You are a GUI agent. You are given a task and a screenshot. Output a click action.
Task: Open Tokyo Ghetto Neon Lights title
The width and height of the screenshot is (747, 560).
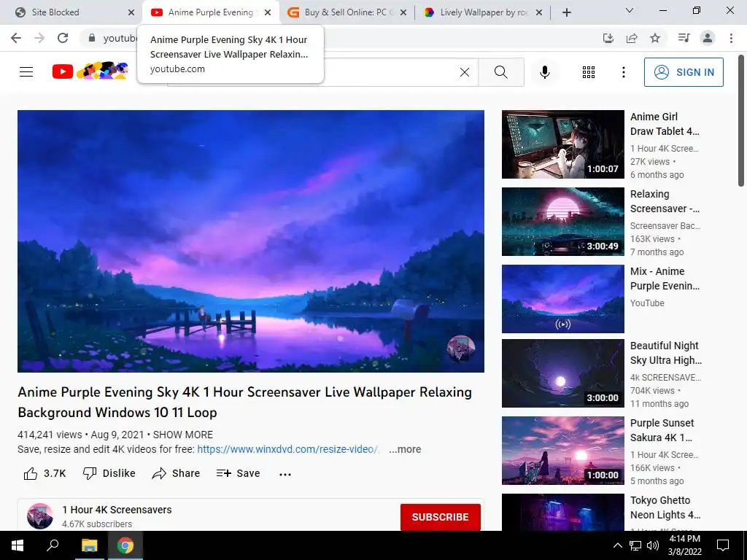coord(665,507)
